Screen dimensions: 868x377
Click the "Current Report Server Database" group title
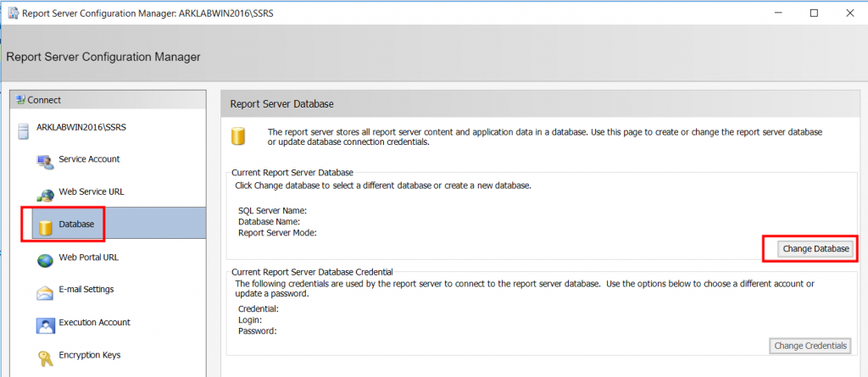pyautogui.click(x=292, y=173)
